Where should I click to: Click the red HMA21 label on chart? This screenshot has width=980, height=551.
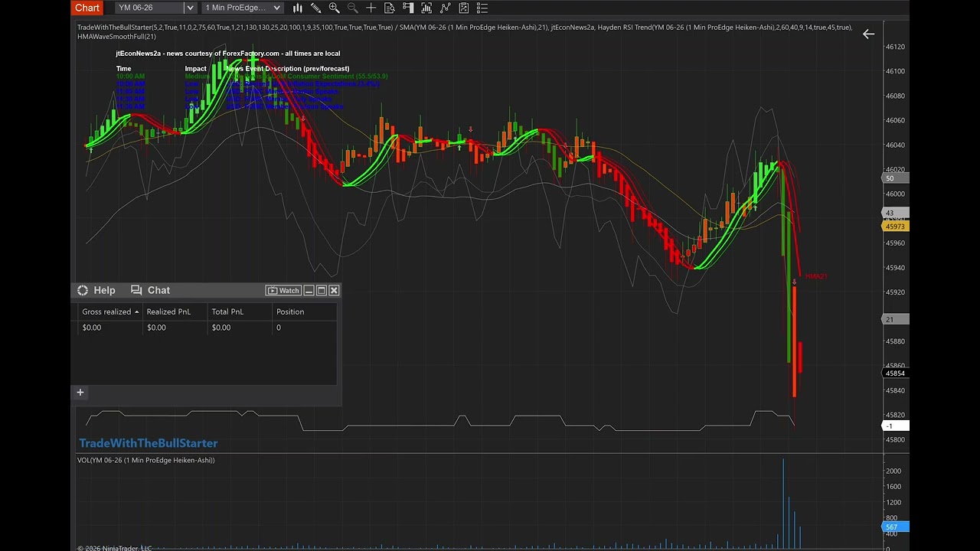coord(816,276)
